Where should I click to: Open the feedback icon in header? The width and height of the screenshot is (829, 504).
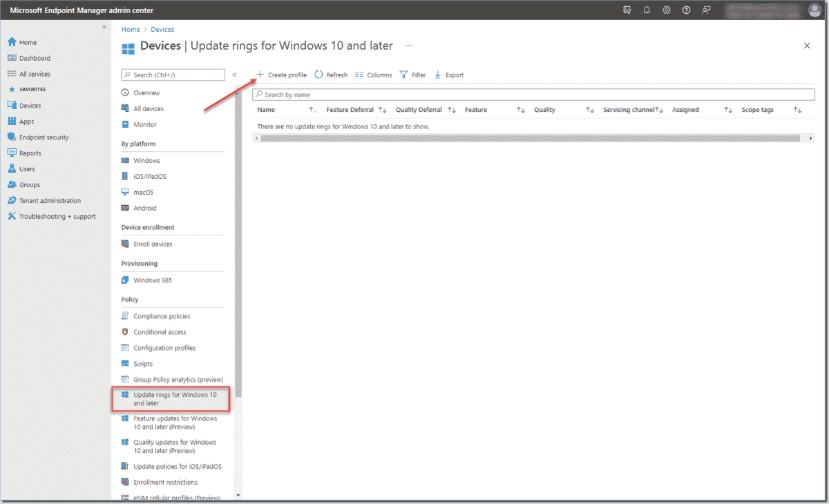[706, 10]
